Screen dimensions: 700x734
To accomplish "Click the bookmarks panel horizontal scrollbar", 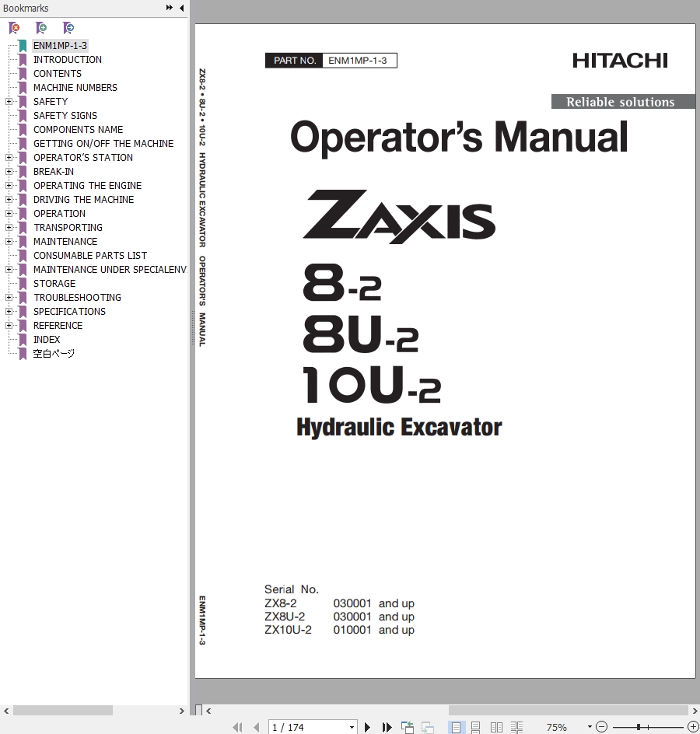I will click(x=63, y=711).
